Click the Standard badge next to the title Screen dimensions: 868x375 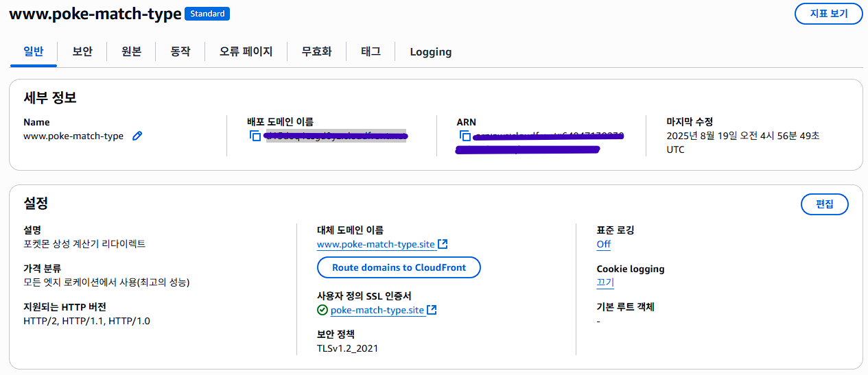tap(207, 14)
